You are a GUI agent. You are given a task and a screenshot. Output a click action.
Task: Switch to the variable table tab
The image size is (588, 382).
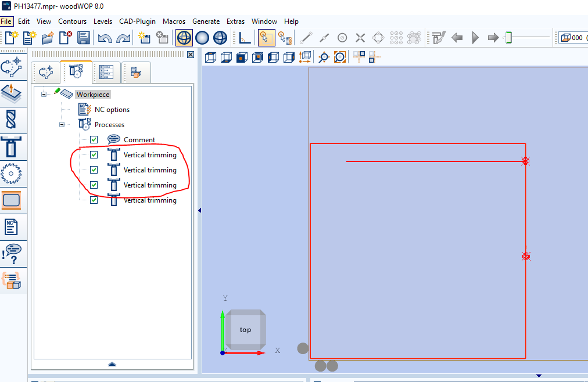(106, 72)
